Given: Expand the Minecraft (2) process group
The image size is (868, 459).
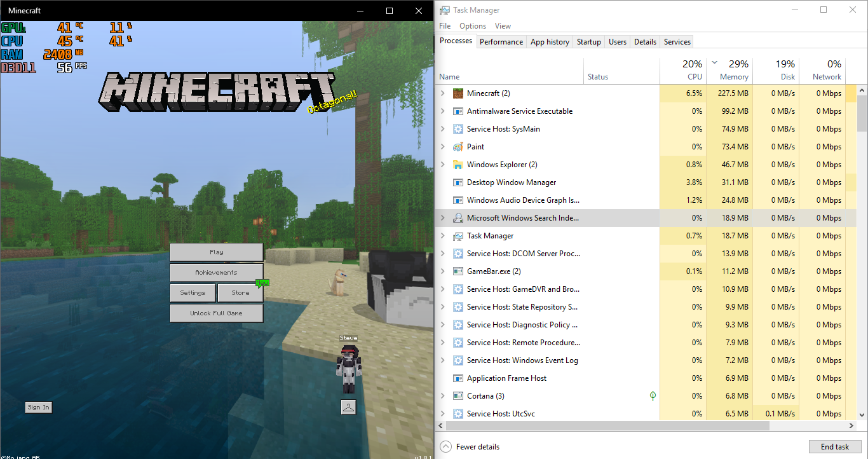Looking at the screenshot, I should pyautogui.click(x=443, y=93).
